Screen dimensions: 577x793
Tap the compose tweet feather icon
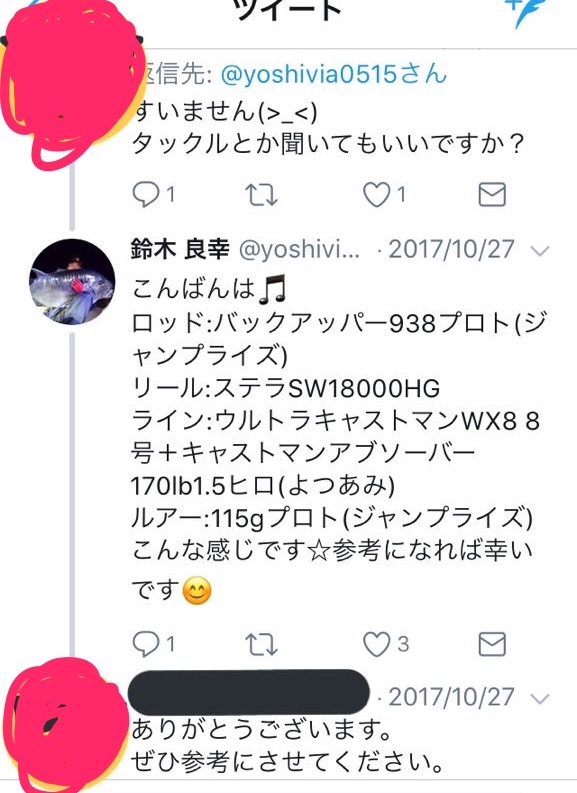click(528, 11)
